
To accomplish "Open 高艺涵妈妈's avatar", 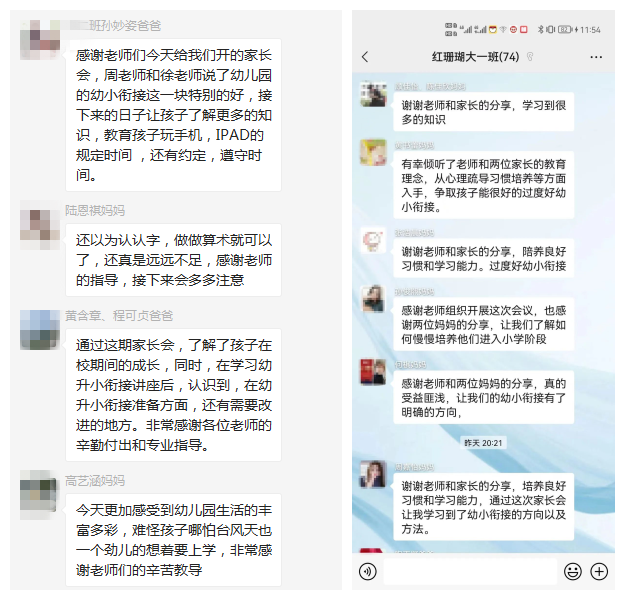I will 39,495.
